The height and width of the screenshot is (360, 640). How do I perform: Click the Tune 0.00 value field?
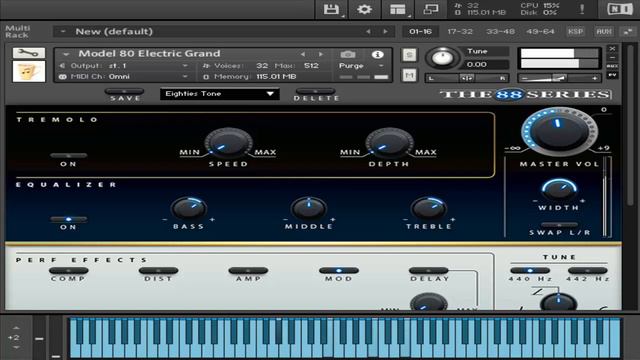(487, 64)
